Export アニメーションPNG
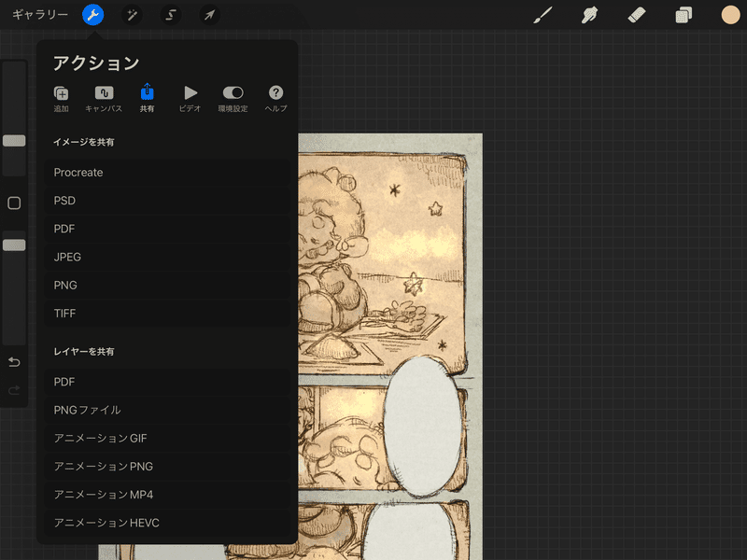Image resolution: width=747 pixels, height=560 pixels. coord(167,466)
